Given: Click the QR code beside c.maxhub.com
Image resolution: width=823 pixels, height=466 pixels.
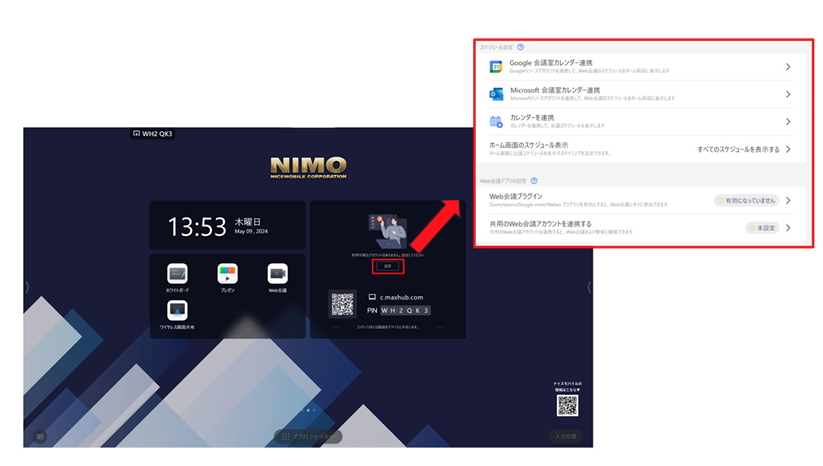Looking at the screenshot, I should (342, 304).
